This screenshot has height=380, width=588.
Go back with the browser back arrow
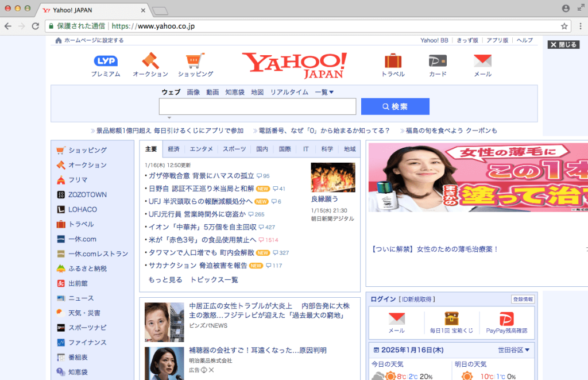(x=8, y=26)
